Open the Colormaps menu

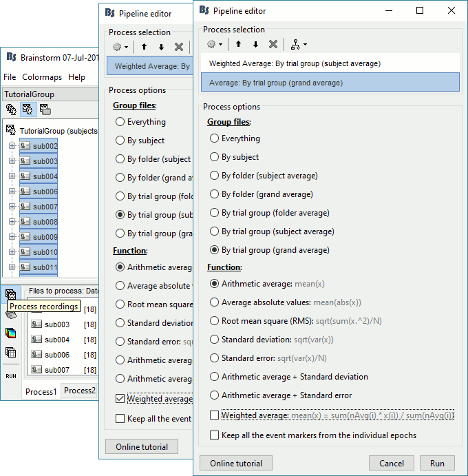tap(42, 77)
